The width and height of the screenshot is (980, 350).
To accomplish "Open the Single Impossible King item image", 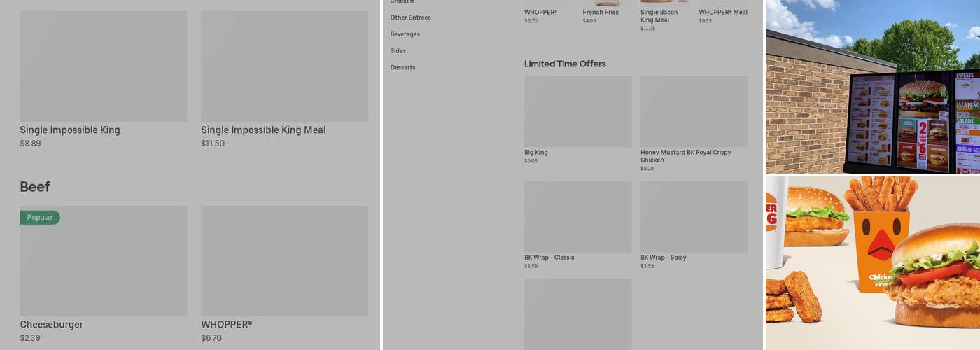I will point(104,66).
